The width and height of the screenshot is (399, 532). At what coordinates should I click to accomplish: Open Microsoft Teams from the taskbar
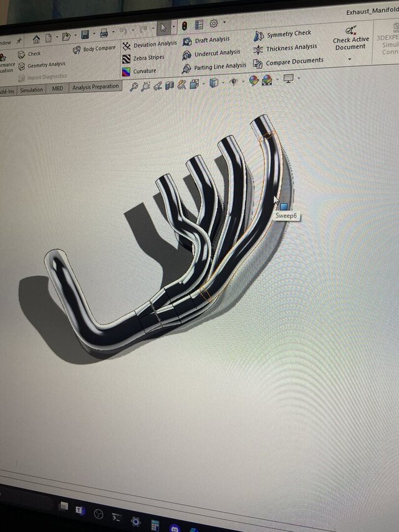[80, 510]
